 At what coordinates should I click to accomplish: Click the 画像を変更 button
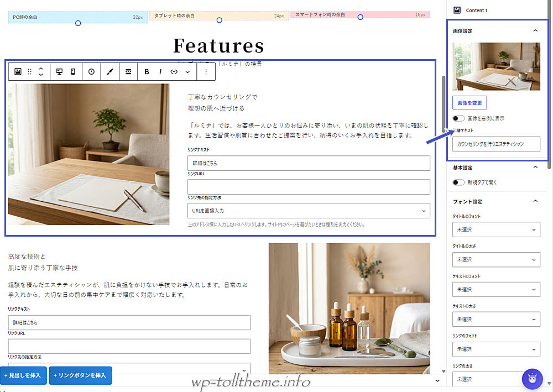point(469,103)
